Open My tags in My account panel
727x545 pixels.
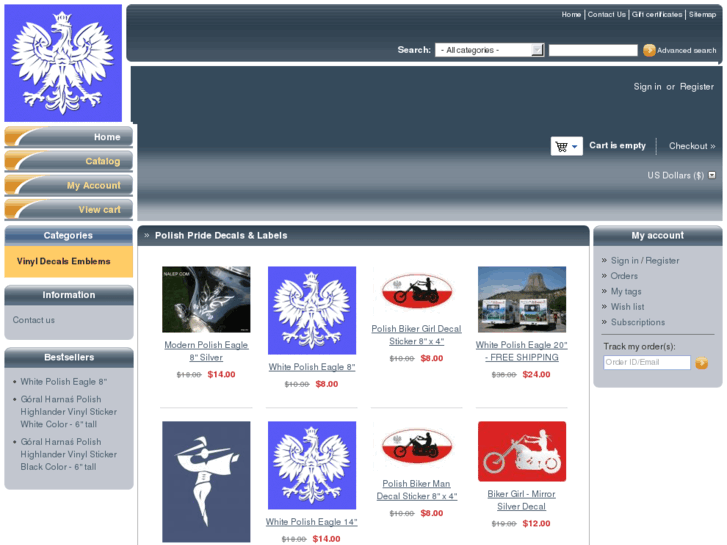point(626,291)
